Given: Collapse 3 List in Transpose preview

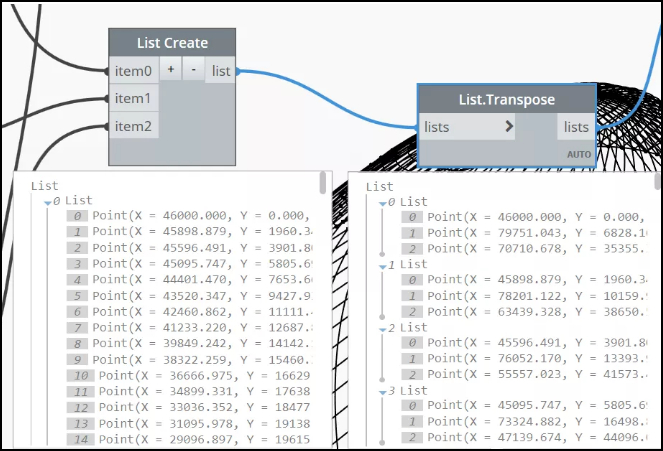Looking at the screenshot, I should pyautogui.click(x=383, y=393).
